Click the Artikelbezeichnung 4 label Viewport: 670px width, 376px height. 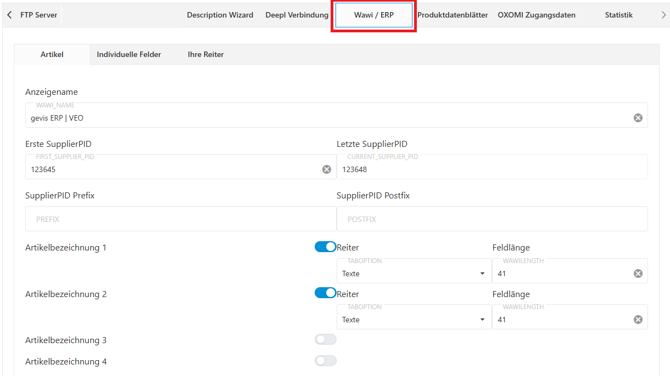click(66, 361)
